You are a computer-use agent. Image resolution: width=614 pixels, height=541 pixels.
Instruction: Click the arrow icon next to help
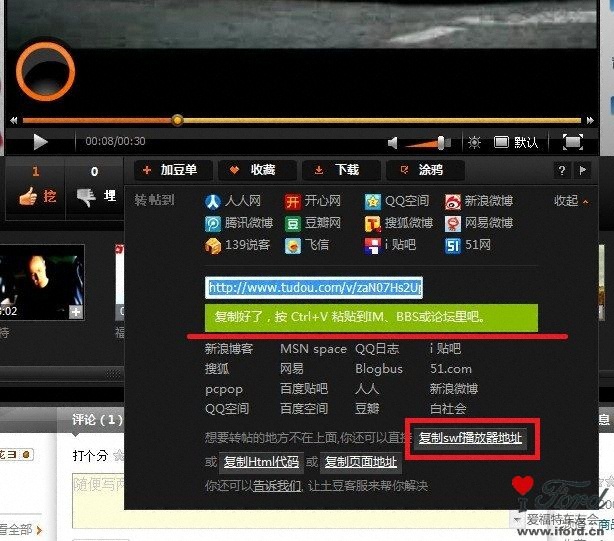582,170
